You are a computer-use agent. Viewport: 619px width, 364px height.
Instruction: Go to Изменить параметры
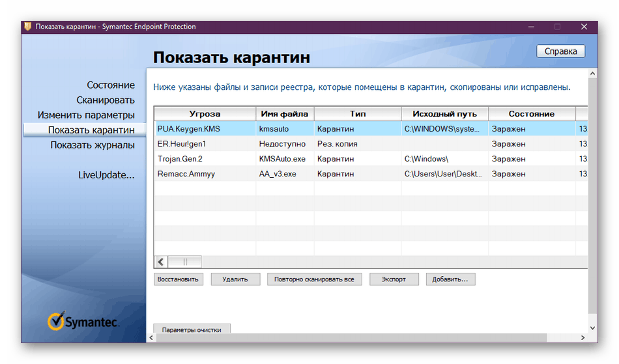(x=86, y=115)
